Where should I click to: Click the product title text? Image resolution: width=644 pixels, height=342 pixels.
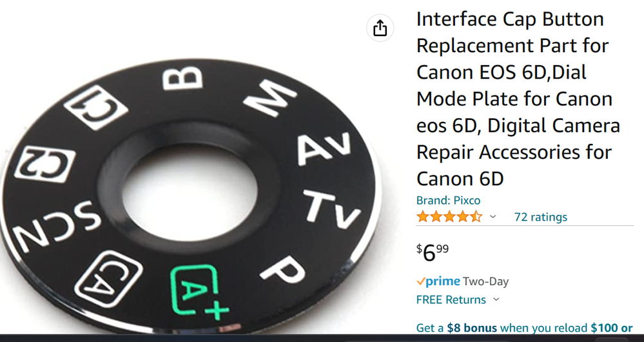pos(518,99)
